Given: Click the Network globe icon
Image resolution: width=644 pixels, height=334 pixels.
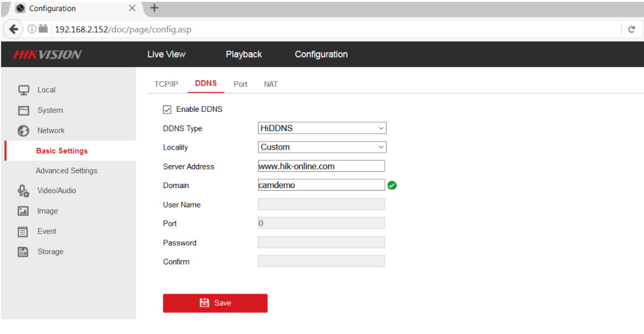Looking at the screenshot, I should (24, 131).
